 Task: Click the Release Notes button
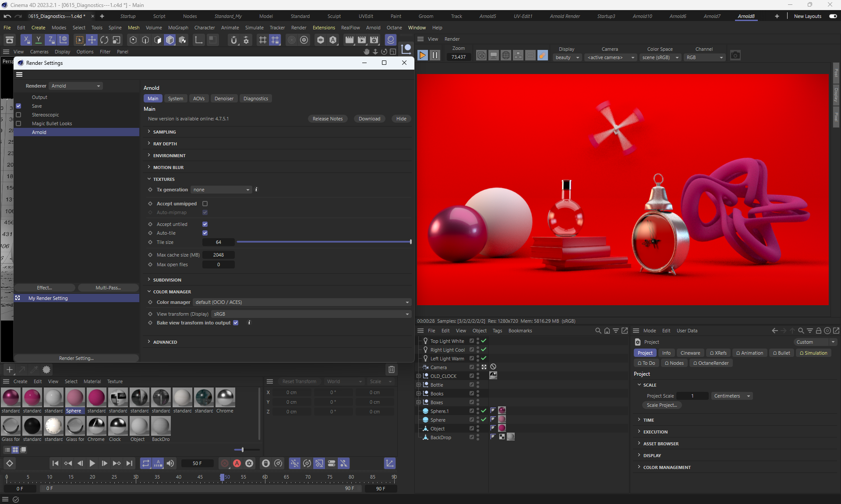327,119
